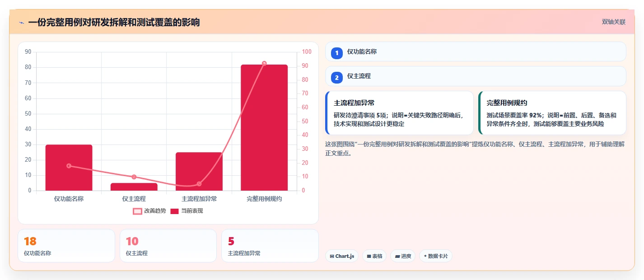Viewport: 644px width, 280px height.
Task: Click the icon in 表格 tag
Action: pyautogui.click(x=369, y=257)
